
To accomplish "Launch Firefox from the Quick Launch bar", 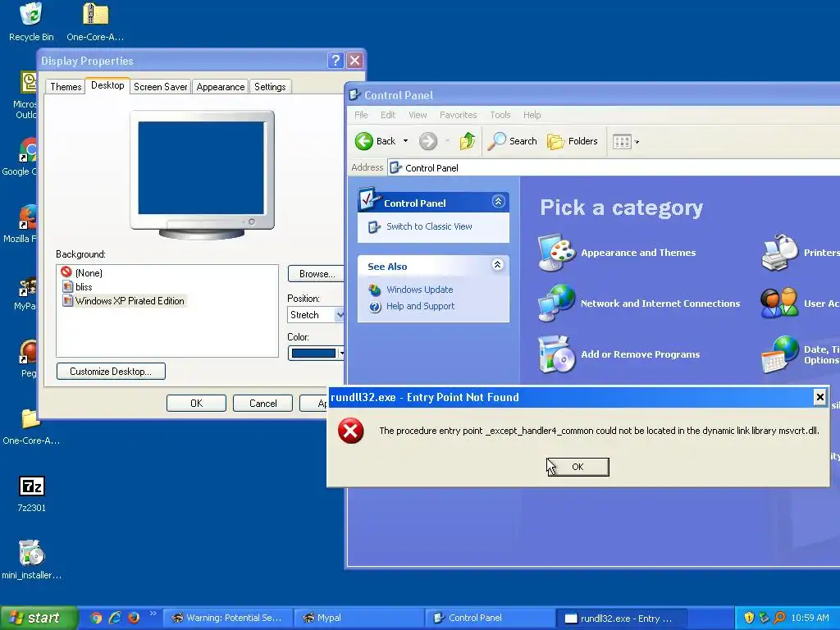I will pos(134,618).
